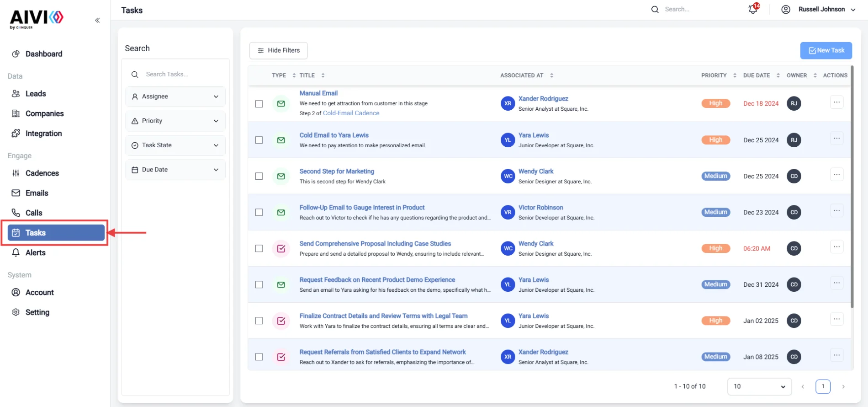Expand the Assignee filter dropdown
This screenshot has height=407, width=868.
tap(175, 96)
